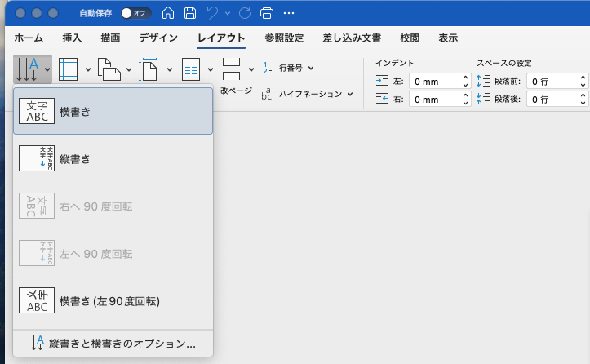Click the spacing before paragraph icon
The width and height of the screenshot is (590, 364).
(x=483, y=81)
